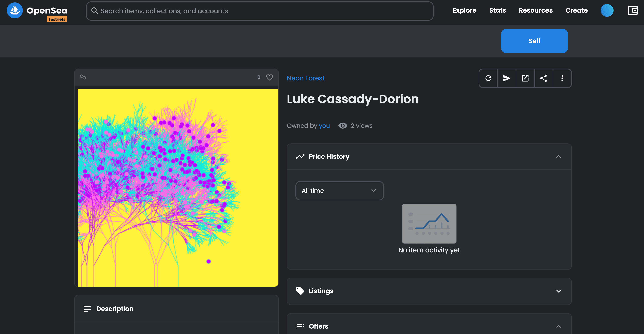Open the external link icon

(x=525, y=78)
